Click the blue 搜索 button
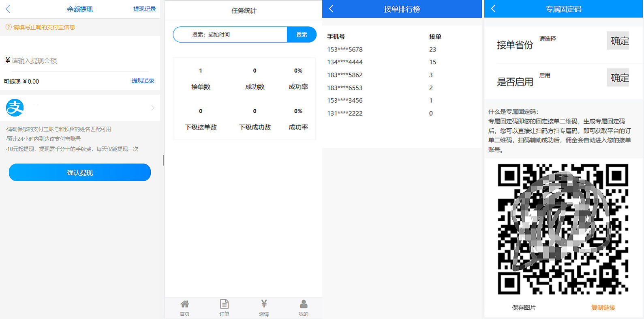The width and height of the screenshot is (644, 319). click(302, 34)
